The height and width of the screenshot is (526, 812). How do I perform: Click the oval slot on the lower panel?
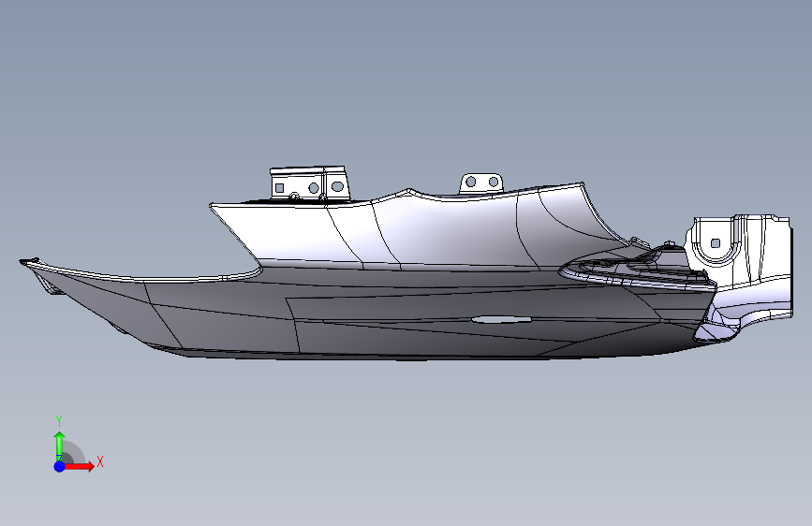click(500, 319)
